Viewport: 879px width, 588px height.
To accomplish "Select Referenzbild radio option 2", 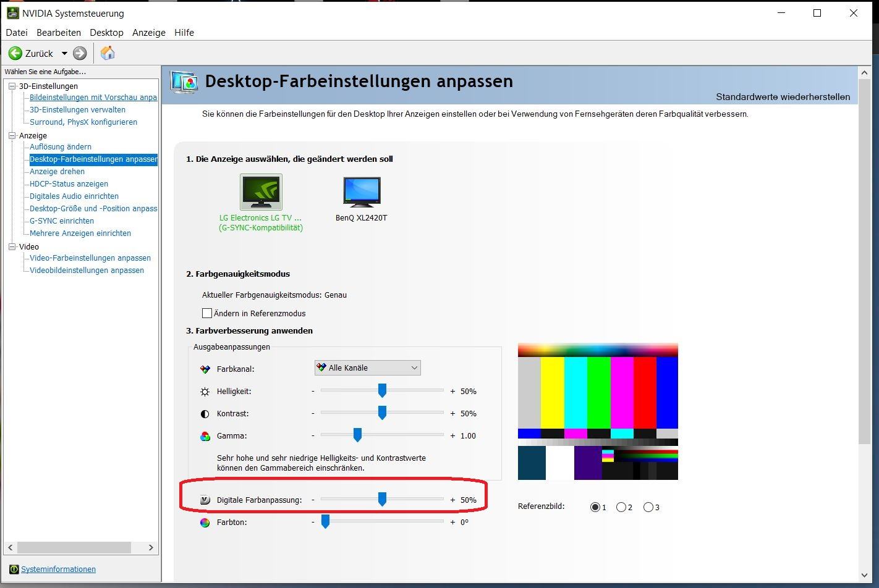I will (621, 507).
